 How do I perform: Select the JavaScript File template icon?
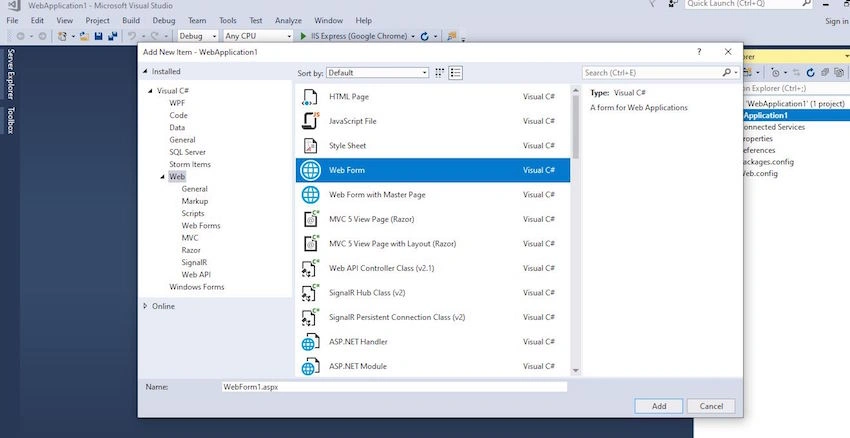(x=310, y=121)
